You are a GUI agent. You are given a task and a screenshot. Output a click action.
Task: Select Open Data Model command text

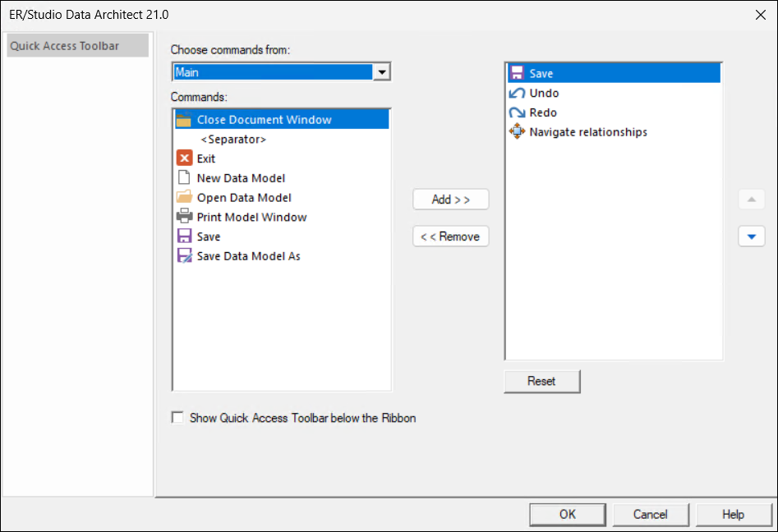pos(244,197)
